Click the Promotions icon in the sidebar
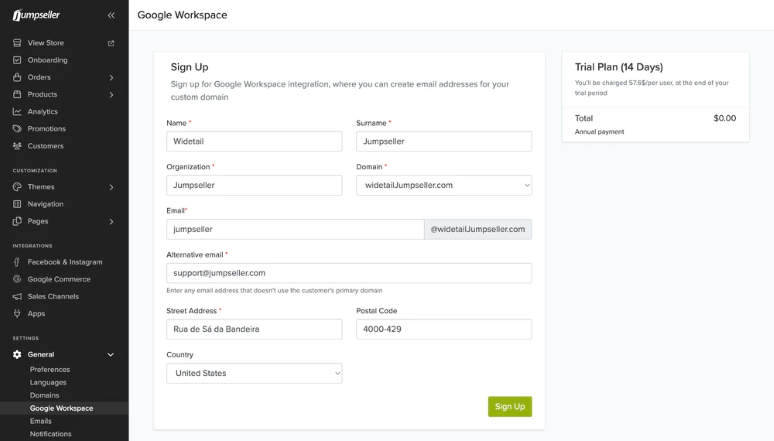774x441 pixels. (x=17, y=129)
